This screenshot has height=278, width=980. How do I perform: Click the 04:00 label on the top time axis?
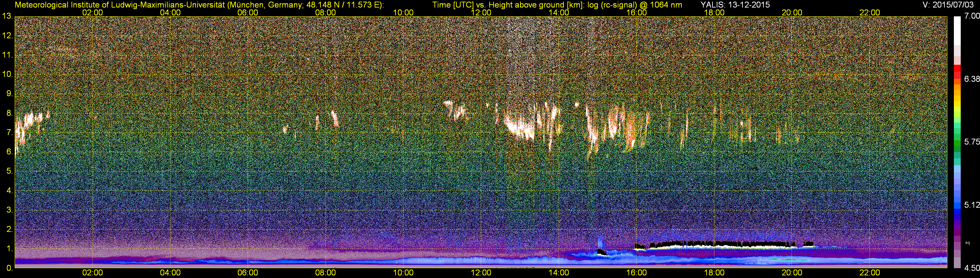pos(170,12)
